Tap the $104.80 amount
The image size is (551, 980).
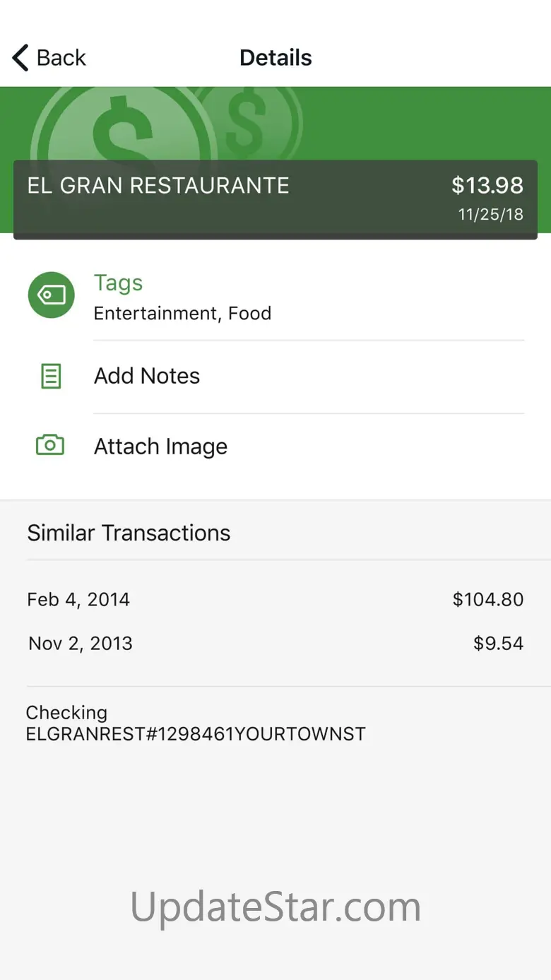point(488,599)
